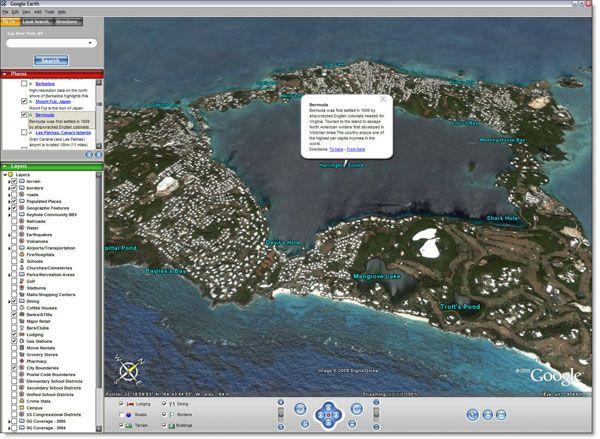Collapse the Places panel header arrow
Screen dimensions: 600x439
click(5, 74)
